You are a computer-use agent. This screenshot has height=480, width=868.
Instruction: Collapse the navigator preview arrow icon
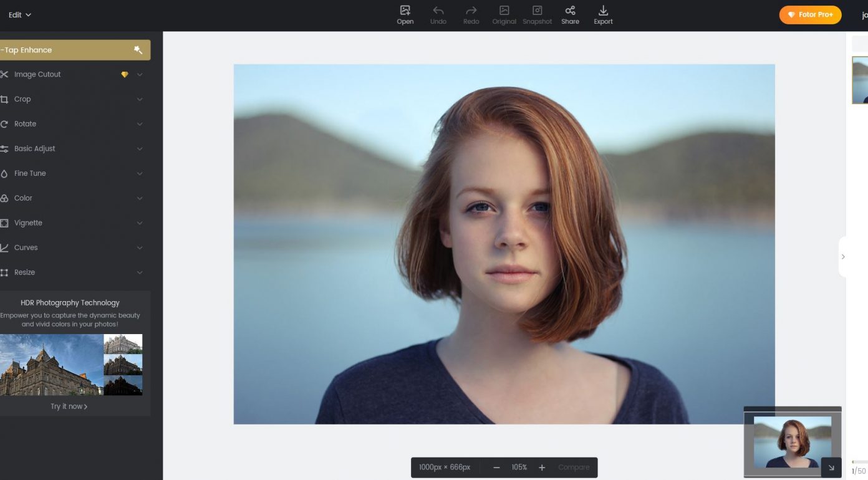tap(831, 468)
